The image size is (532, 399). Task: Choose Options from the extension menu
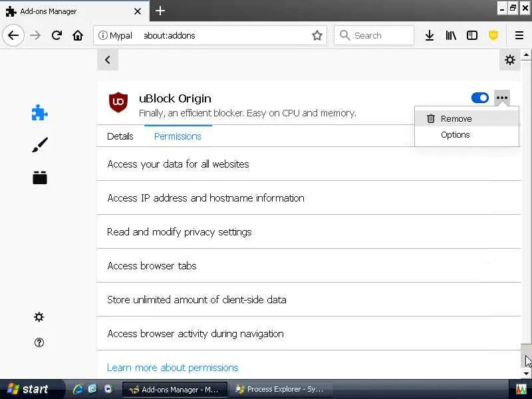click(x=467, y=135)
